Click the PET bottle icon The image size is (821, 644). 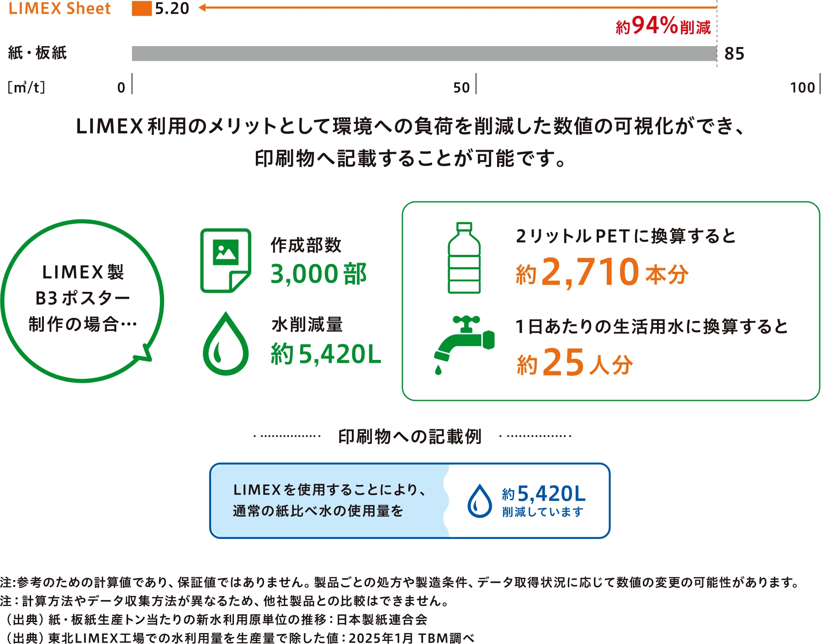[x=464, y=258]
